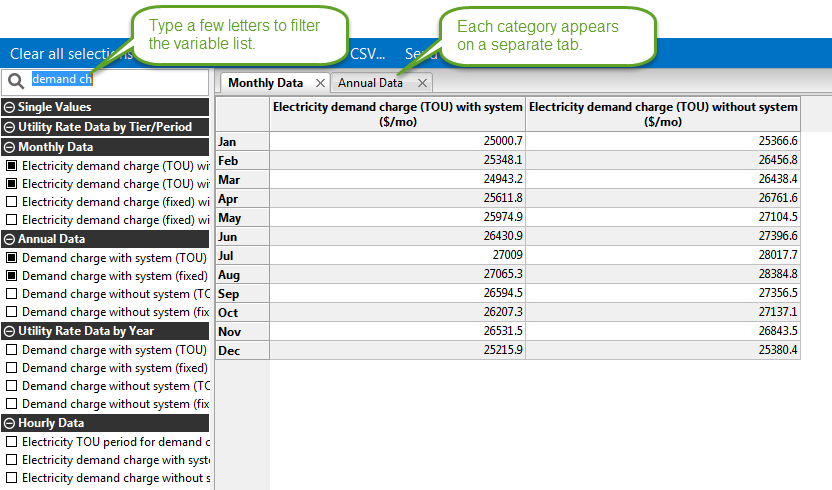Close the Annual Data tab
Viewport: 832px width, 490px height.
coord(422,83)
